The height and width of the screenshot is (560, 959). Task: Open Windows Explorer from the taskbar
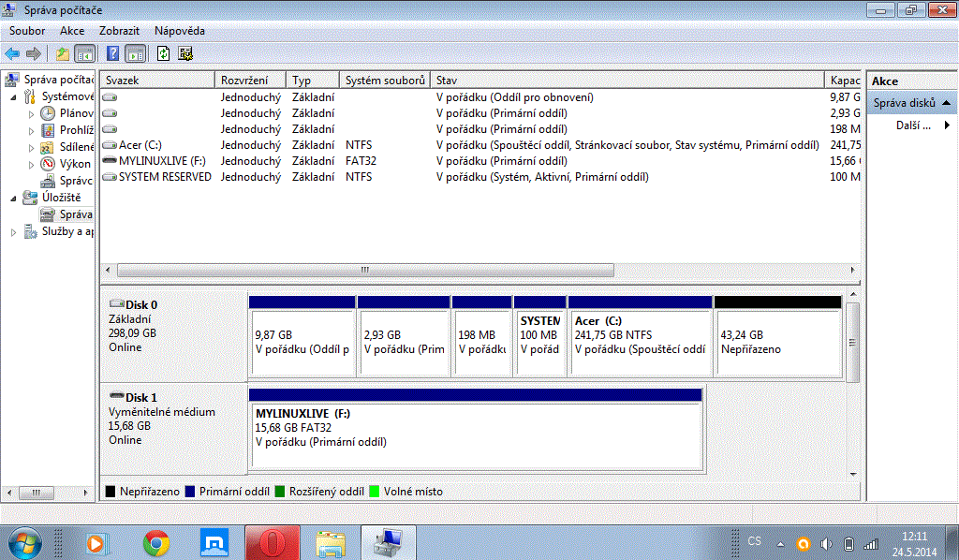(331, 543)
